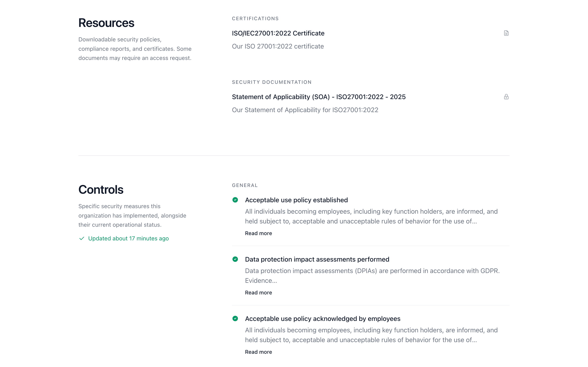Select Acceptable use policy acknowledged by employees title
This screenshot has width=588, height=367.
point(322,319)
